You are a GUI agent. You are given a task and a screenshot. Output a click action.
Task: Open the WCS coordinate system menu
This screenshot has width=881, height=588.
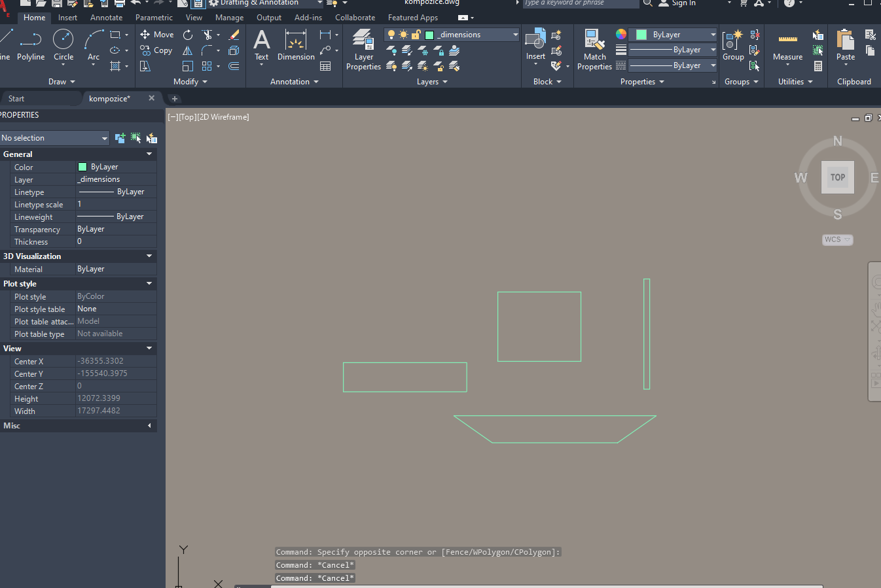tap(838, 239)
